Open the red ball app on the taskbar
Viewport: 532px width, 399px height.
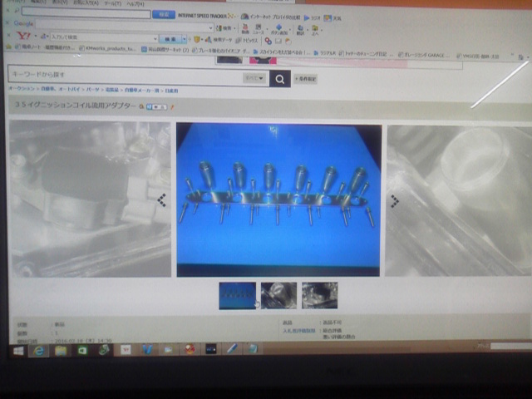click(190, 348)
